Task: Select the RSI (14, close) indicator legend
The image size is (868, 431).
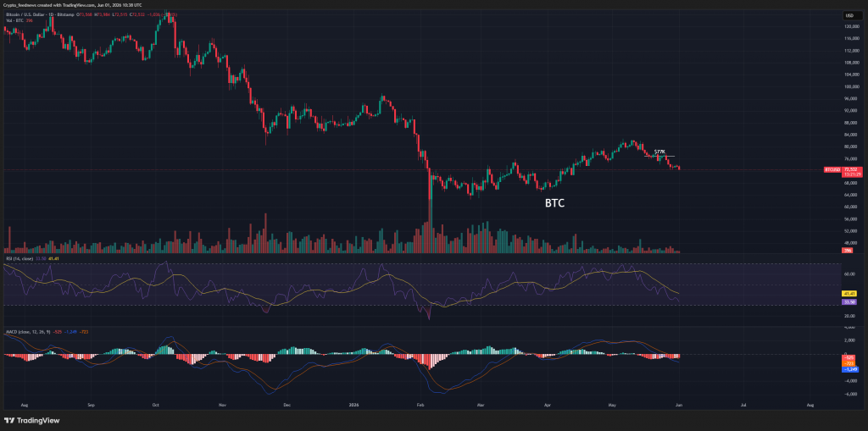Action: click(19, 257)
